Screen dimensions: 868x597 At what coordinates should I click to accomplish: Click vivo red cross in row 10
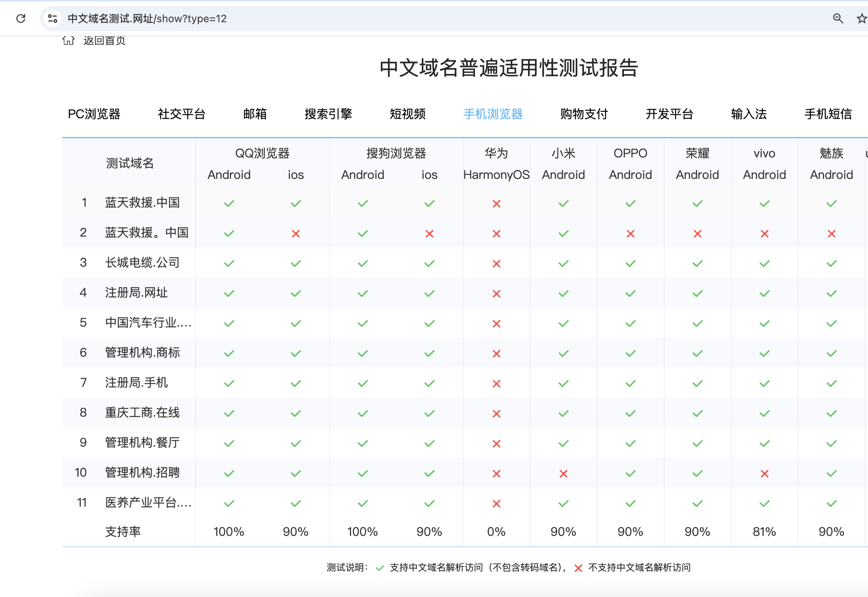[x=764, y=474]
